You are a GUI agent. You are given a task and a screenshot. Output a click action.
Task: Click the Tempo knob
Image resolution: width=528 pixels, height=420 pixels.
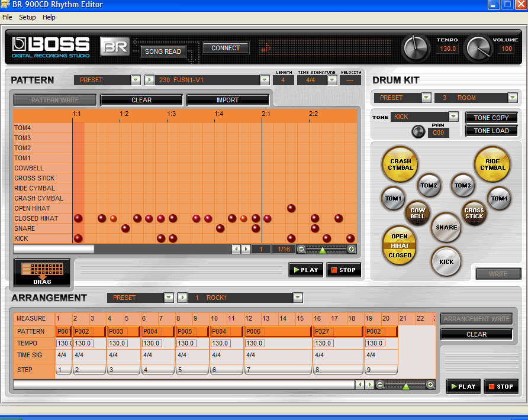pos(416,48)
